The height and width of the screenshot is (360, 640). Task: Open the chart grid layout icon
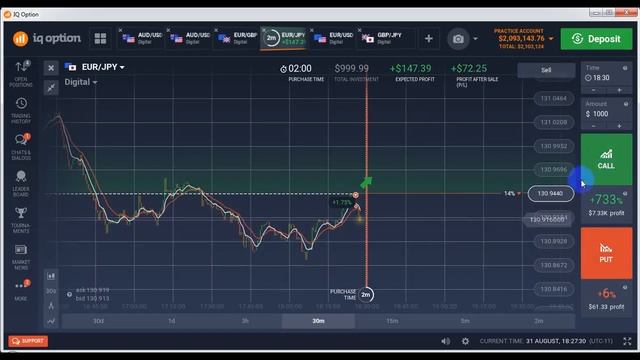pyautogui.click(x=100, y=39)
